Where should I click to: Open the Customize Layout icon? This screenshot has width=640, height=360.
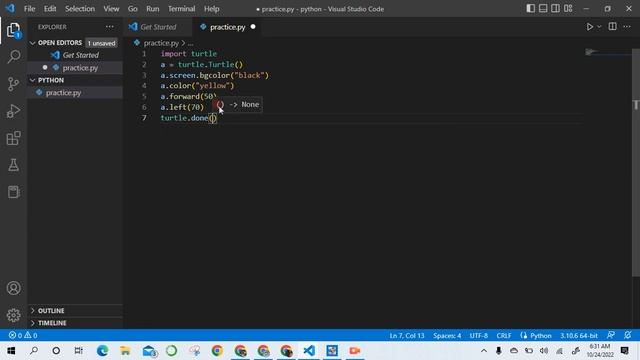click(568, 9)
